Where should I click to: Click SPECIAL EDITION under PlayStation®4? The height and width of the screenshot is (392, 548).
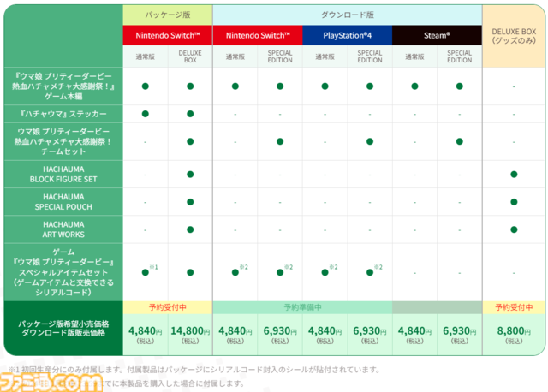[x=370, y=56]
